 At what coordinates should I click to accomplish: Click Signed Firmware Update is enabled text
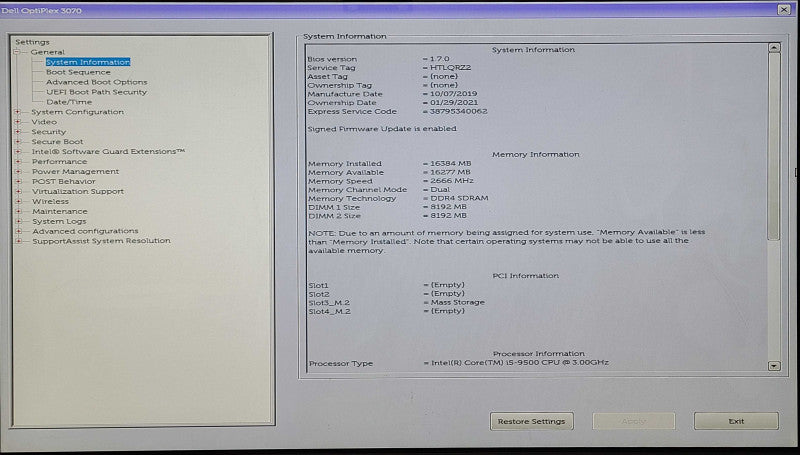click(382, 129)
